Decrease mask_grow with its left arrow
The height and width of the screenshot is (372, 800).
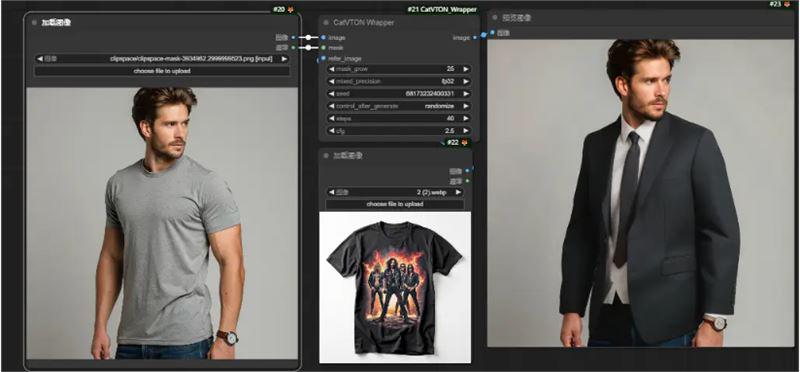click(332, 69)
